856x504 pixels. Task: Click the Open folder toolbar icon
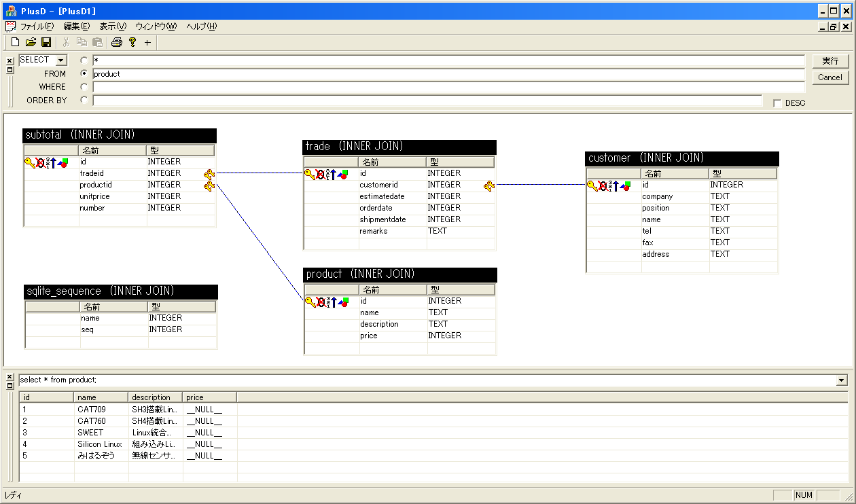coord(31,43)
